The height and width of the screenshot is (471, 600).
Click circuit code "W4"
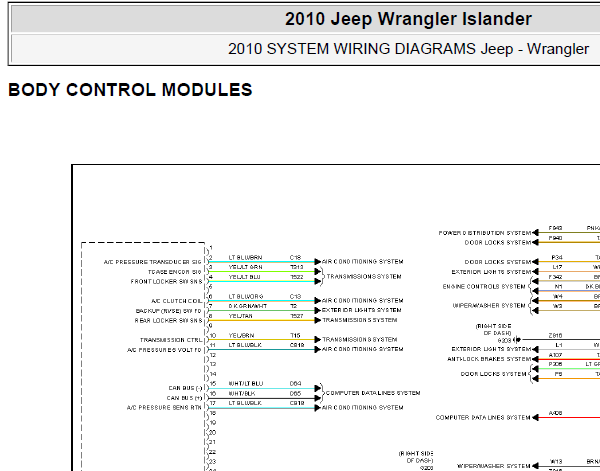[558, 297]
